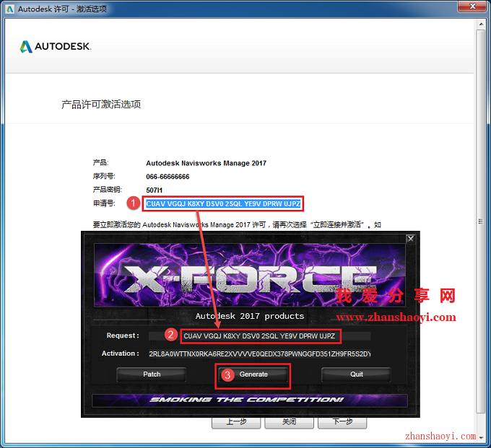Click the Patch button in X-Force
Image resolution: width=491 pixels, height=448 pixels.
coord(152,374)
